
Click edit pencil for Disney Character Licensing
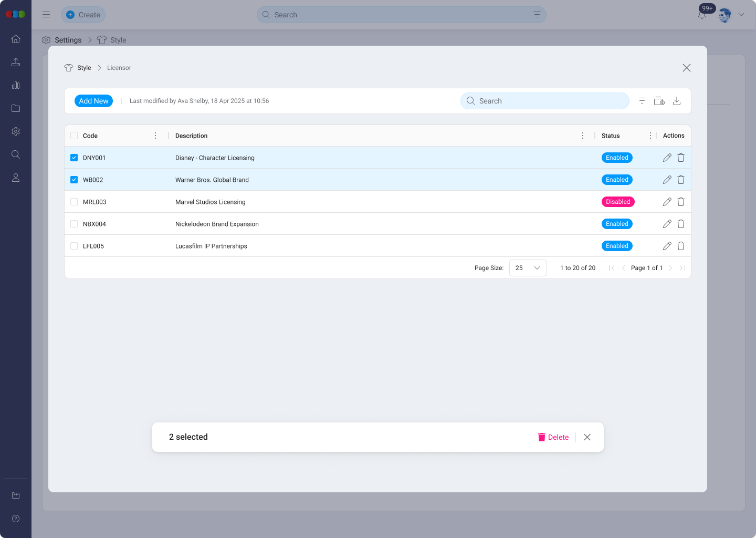(667, 158)
